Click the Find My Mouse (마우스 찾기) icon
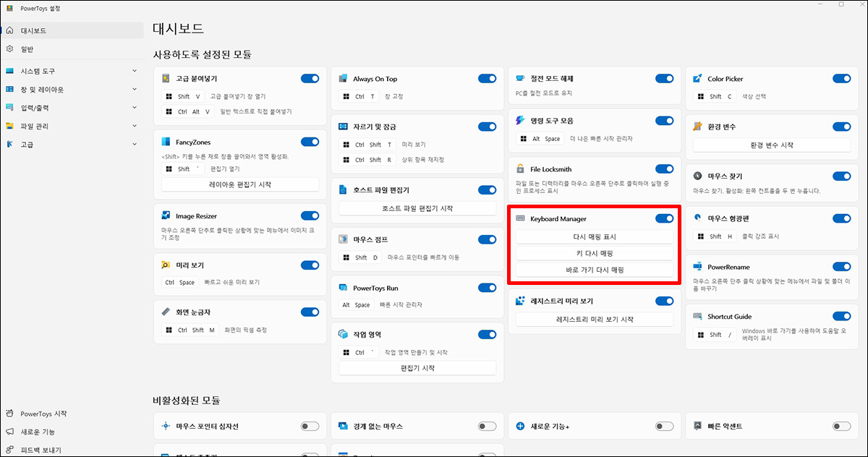 click(697, 176)
